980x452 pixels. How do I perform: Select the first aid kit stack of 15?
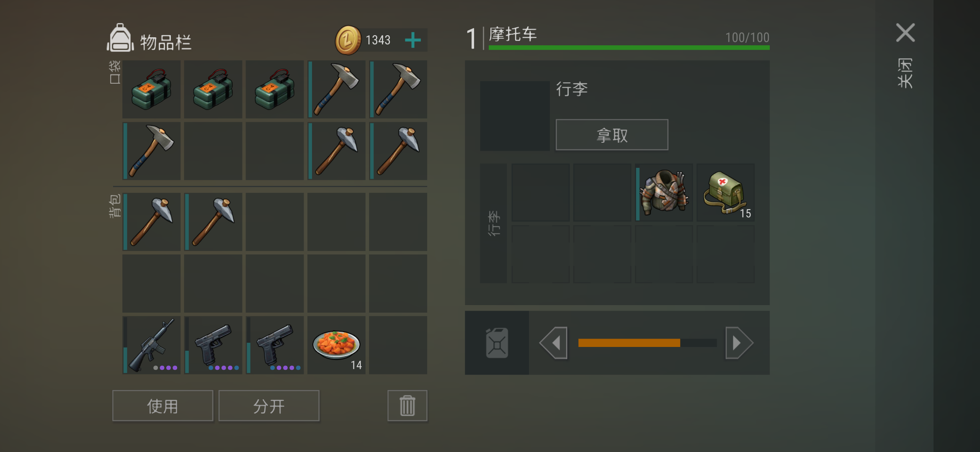tap(725, 193)
